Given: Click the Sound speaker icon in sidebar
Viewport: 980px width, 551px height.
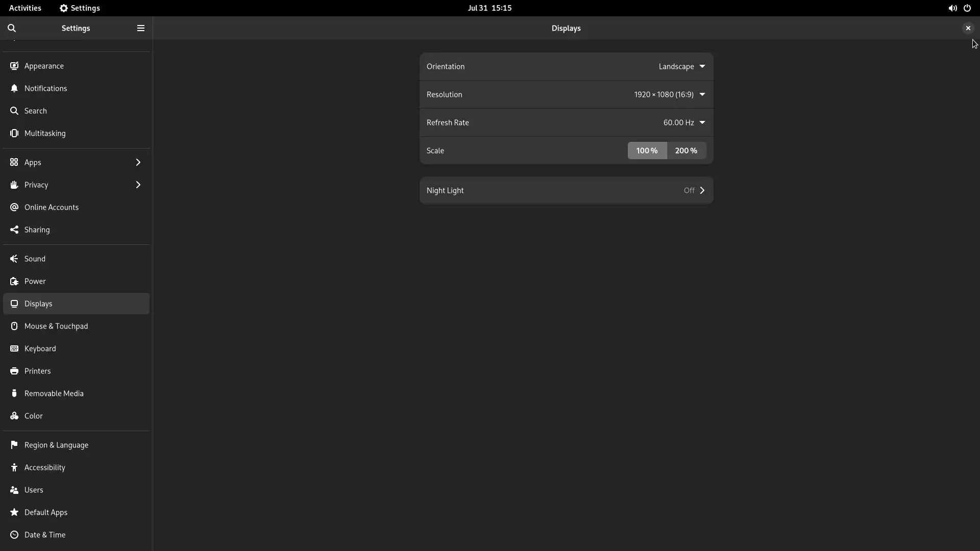Looking at the screenshot, I should tap(14, 259).
